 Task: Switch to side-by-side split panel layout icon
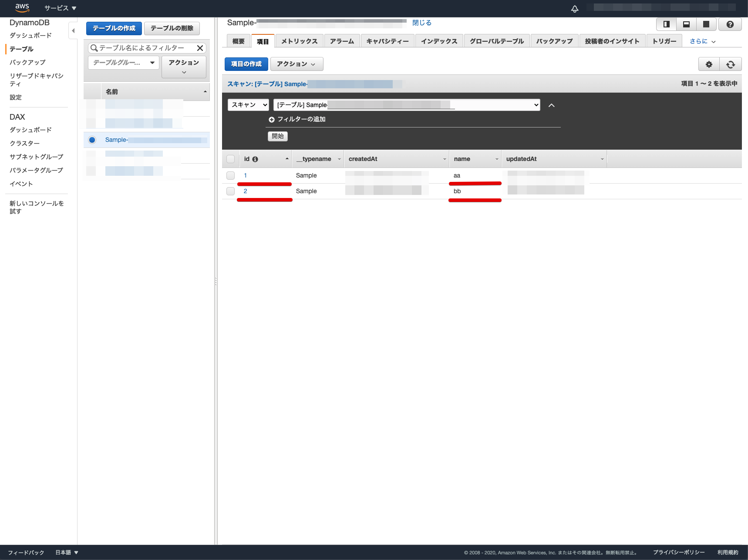coord(666,24)
